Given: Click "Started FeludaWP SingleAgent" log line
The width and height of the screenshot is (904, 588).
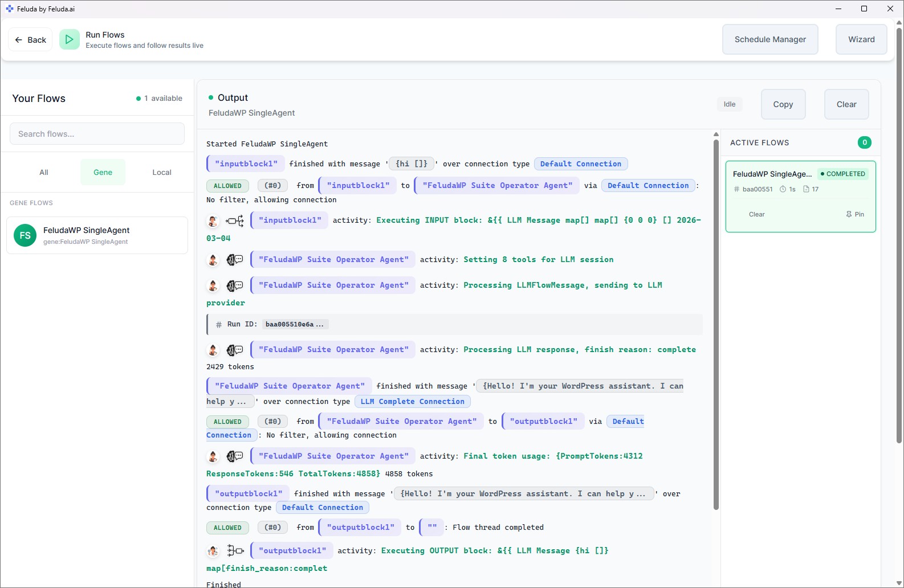Looking at the screenshot, I should pyautogui.click(x=267, y=144).
